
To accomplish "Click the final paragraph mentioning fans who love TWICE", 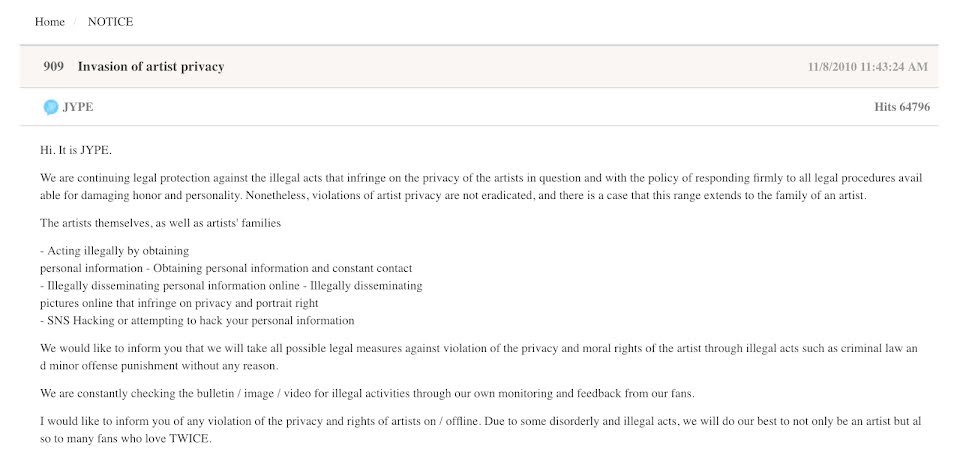I will coord(481,430).
